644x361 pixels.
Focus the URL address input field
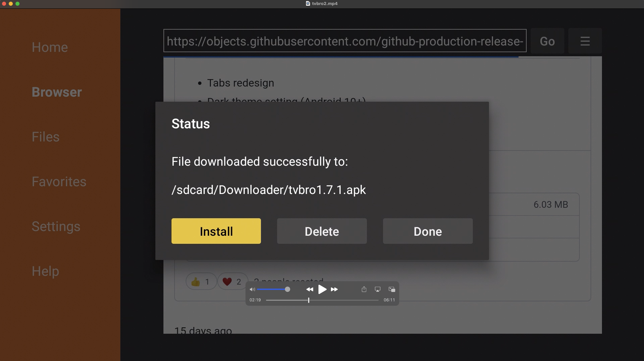(x=345, y=41)
